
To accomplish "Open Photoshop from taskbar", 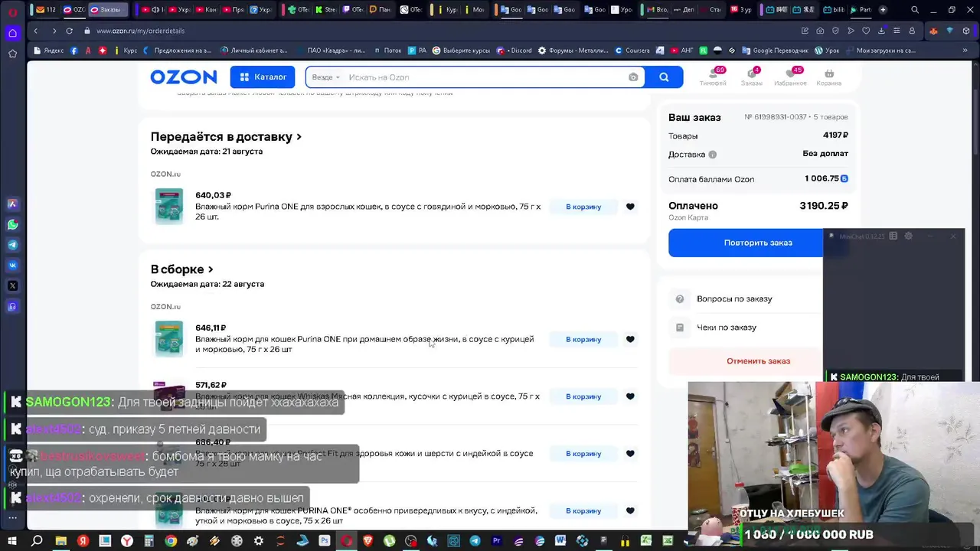I will pyautogui.click(x=325, y=541).
